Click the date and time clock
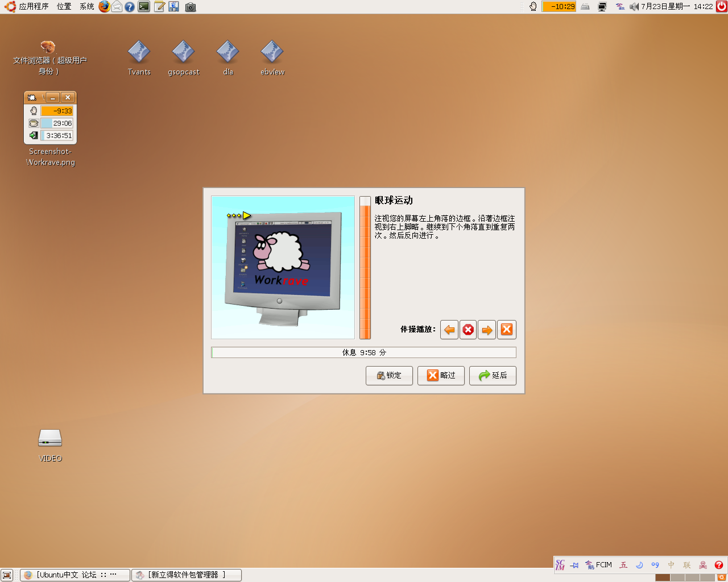The width and height of the screenshot is (728, 582). tap(677, 7)
